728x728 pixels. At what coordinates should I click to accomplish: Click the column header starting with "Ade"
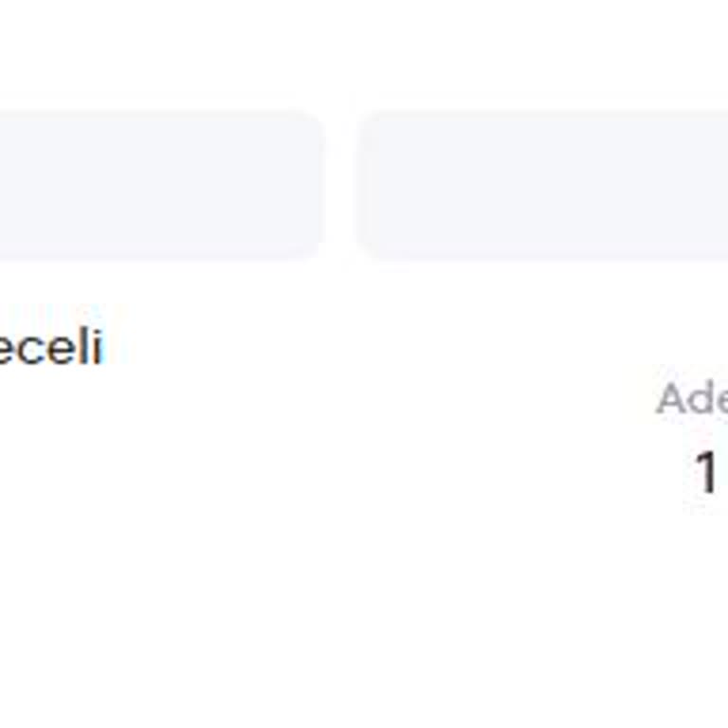(692, 400)
